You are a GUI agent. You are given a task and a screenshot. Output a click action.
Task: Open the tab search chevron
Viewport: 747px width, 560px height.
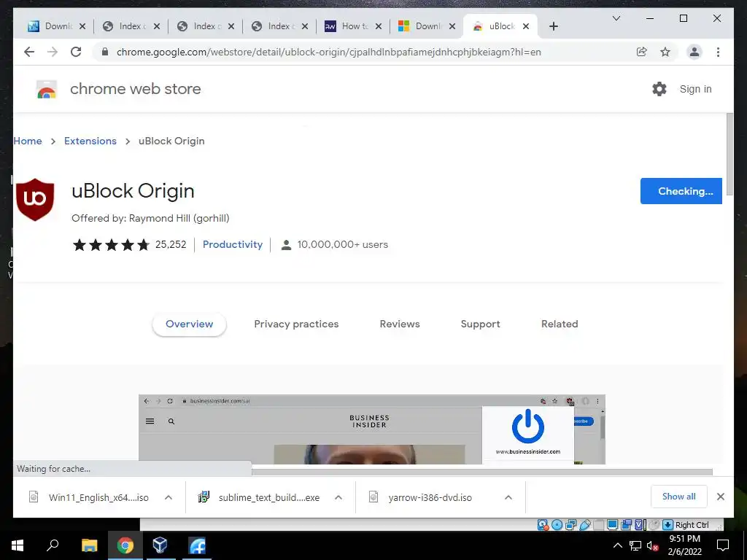tap(616, 18)
